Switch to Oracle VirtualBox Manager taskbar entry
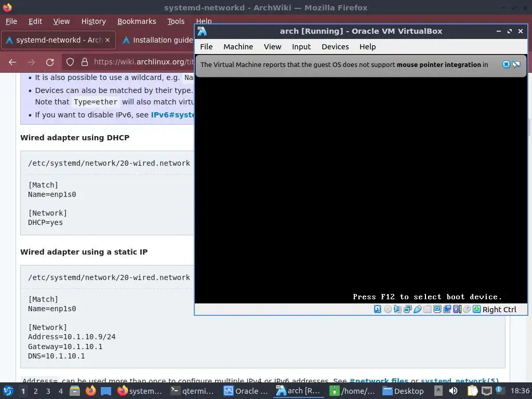The width and height of the screenshot is (532, 399). pyautogui.click(x=246, y=391)
